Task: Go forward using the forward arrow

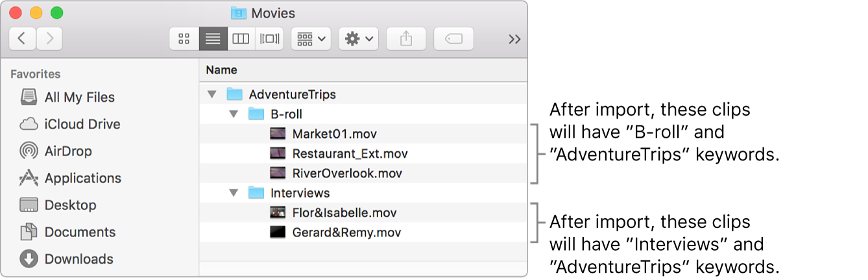Action: (49, 39)
